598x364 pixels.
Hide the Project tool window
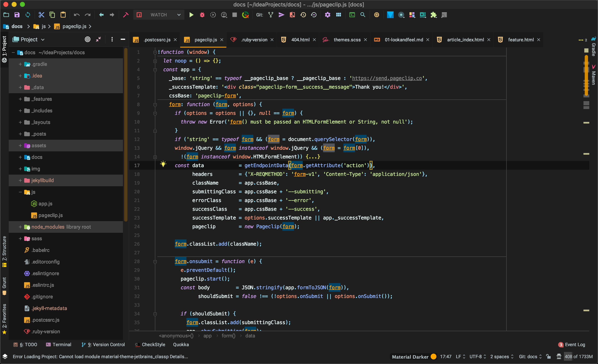123,39
